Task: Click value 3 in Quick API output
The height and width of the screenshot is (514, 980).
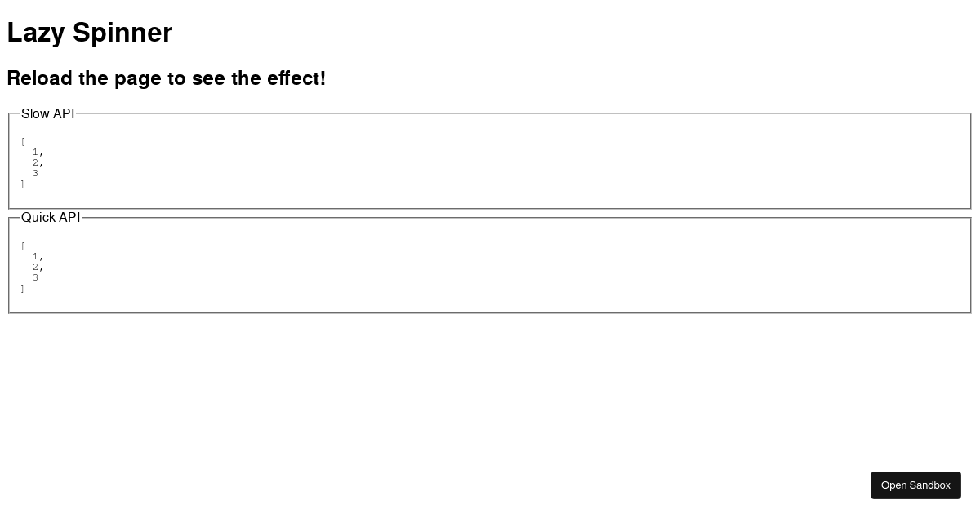Action: pos(35,277)
